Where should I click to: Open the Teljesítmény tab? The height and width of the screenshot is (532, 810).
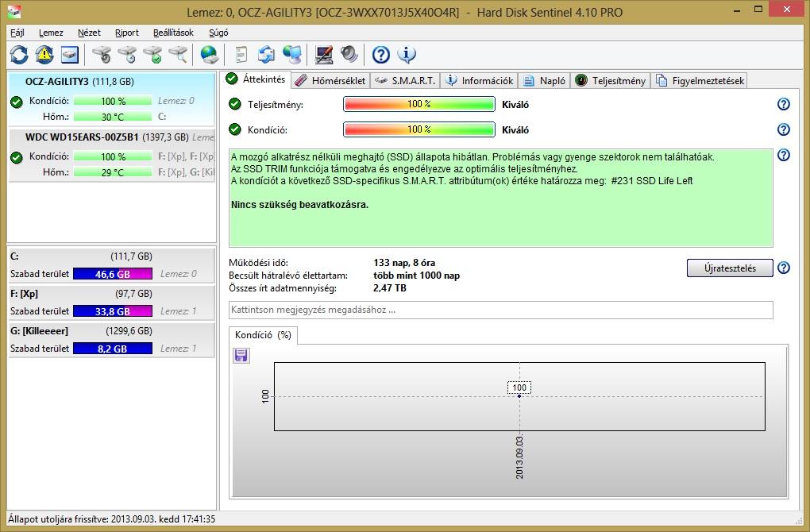pyautogui.click(x=610, y=80)
